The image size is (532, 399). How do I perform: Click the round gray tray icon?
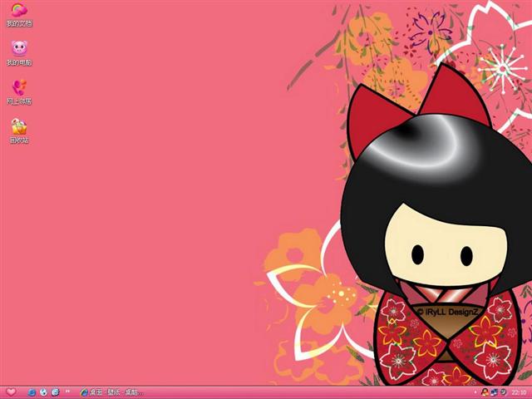[503, 392]
